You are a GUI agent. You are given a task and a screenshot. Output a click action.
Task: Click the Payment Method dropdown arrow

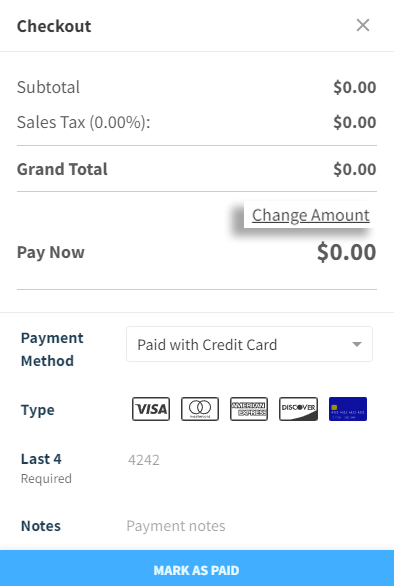(357, 344)
